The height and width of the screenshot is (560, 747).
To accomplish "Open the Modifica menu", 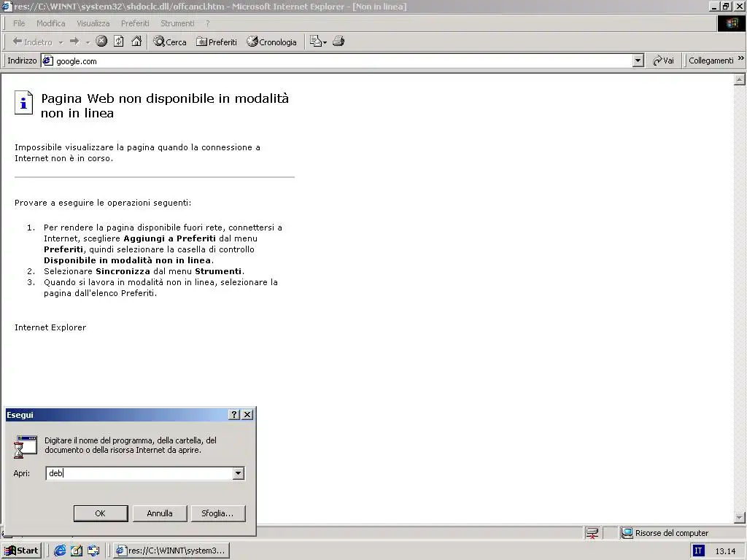I will tap(51, 23).
